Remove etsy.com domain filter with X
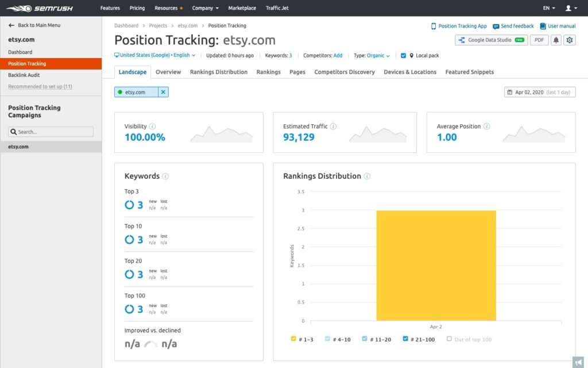This screenshot has height=368, width=588. pos(163,92)
